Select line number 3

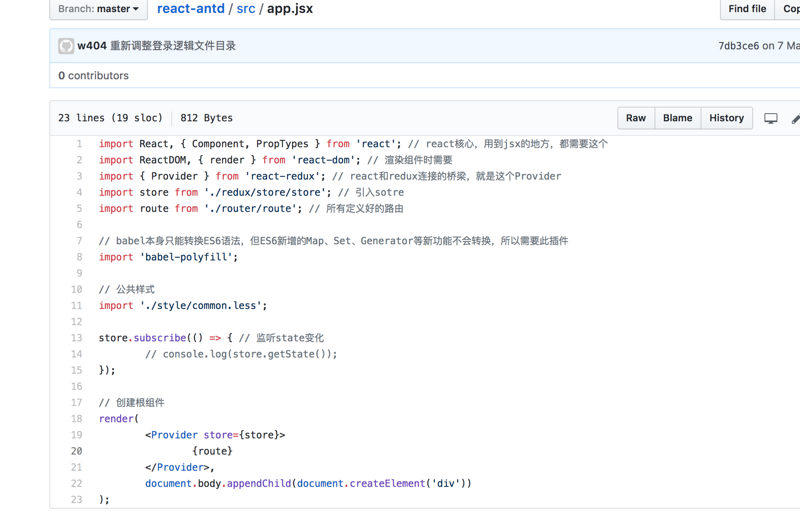pyautogui.click(x=79, y=176)
